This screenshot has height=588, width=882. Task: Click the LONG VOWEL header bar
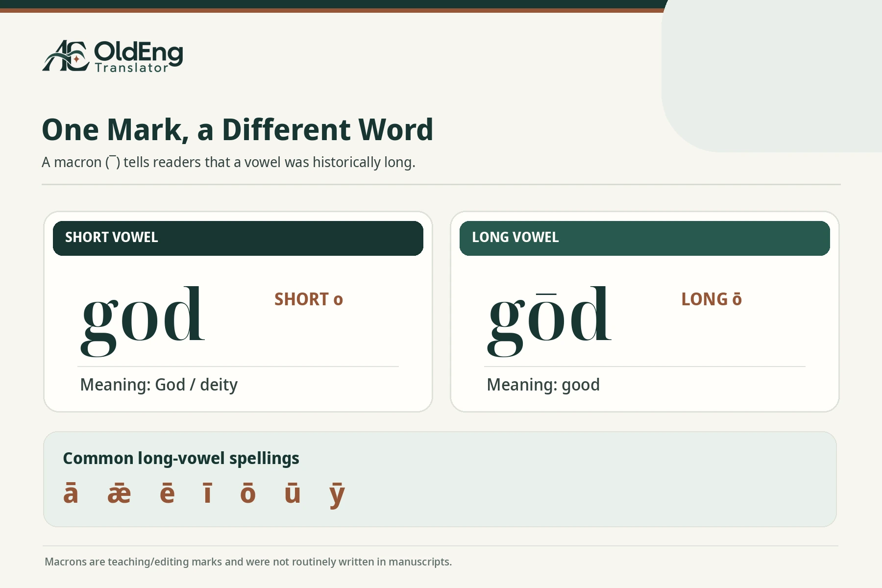tap(645, 238)
